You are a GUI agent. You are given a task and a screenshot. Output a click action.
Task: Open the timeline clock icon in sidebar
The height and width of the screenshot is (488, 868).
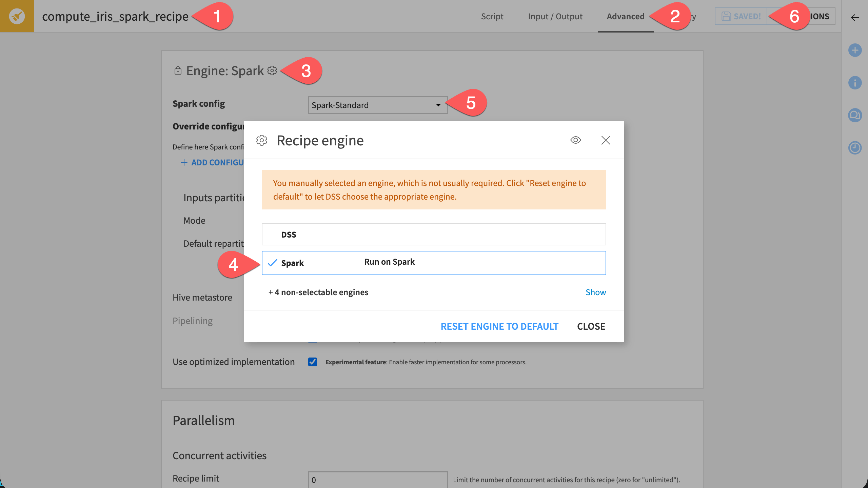(855, 148)
